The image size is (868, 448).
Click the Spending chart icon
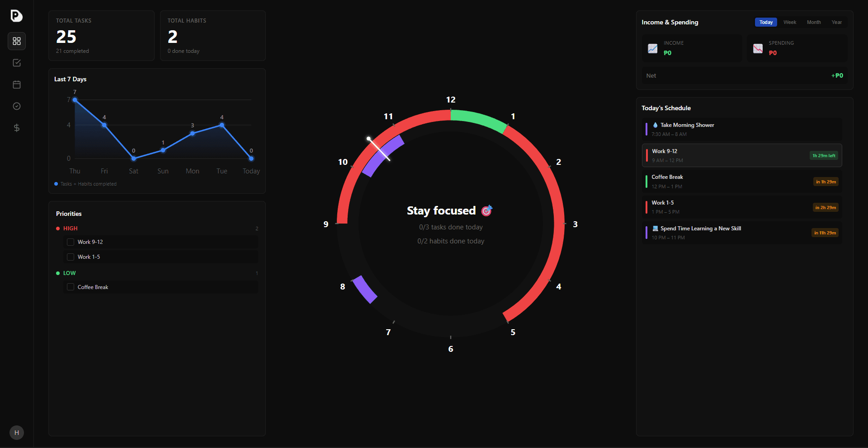[758, 48]
